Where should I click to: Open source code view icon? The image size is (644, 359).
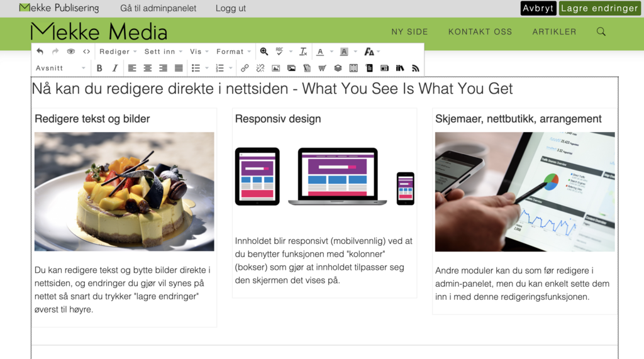tap(86, 52)
